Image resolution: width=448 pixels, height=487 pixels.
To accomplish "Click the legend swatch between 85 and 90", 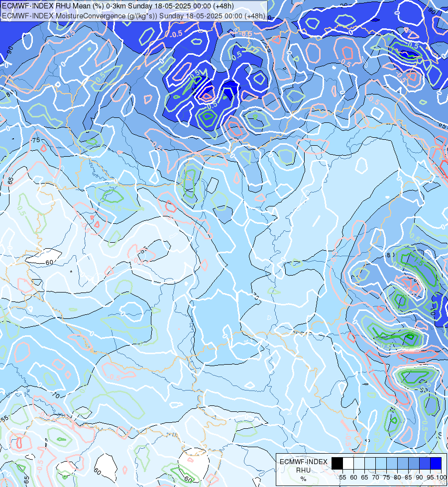I will tap(414, 463).
